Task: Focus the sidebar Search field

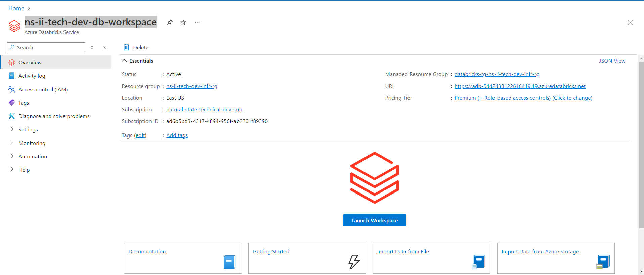Action: tap(46, 47)
